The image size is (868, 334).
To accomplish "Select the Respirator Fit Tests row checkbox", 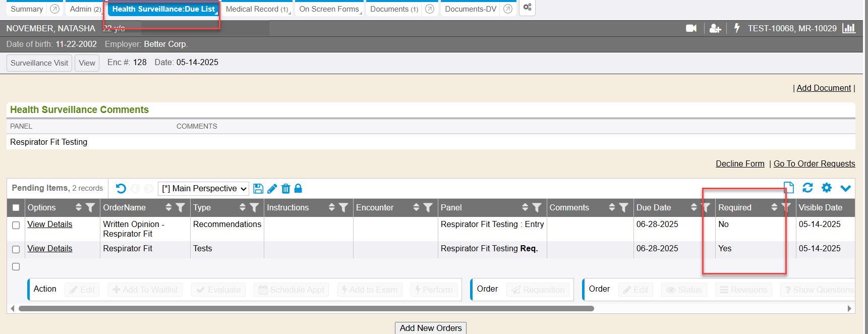I will 16,249.
